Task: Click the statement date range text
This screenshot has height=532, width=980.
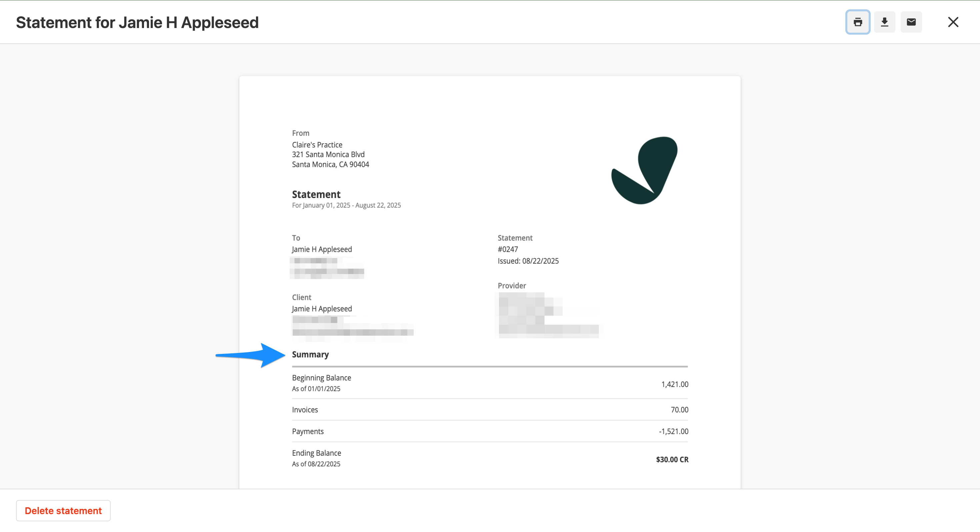Action: click(x=346, y=205)
